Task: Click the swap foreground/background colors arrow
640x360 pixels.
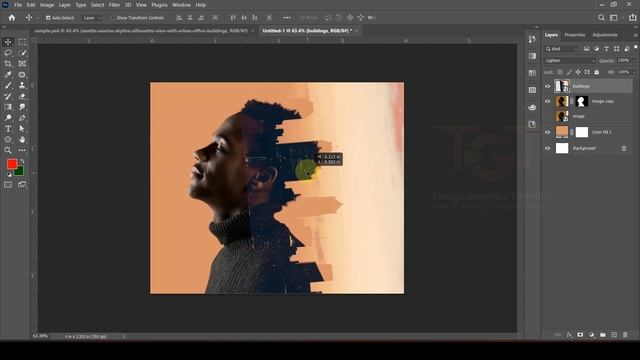Action: (x=22, y=161)
